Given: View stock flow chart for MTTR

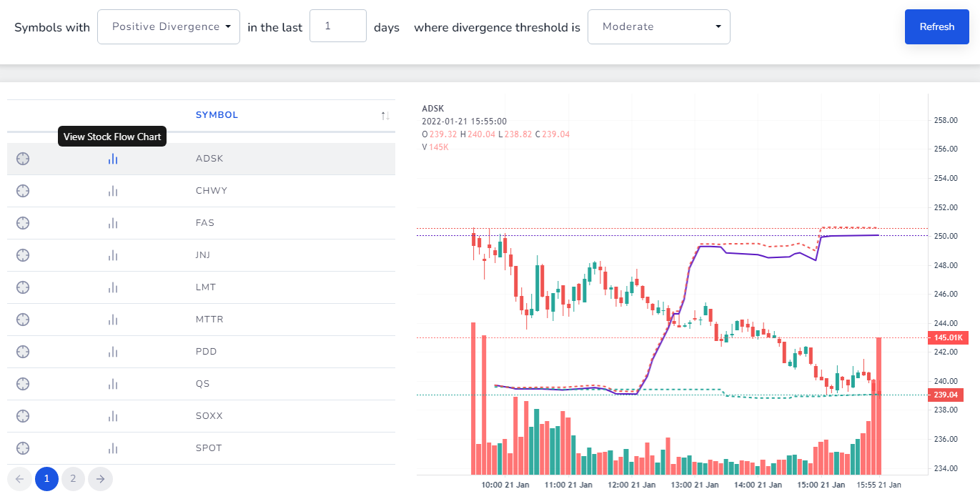Looking at the screenshot, I should pyautogui.click(x=113, y=320).
